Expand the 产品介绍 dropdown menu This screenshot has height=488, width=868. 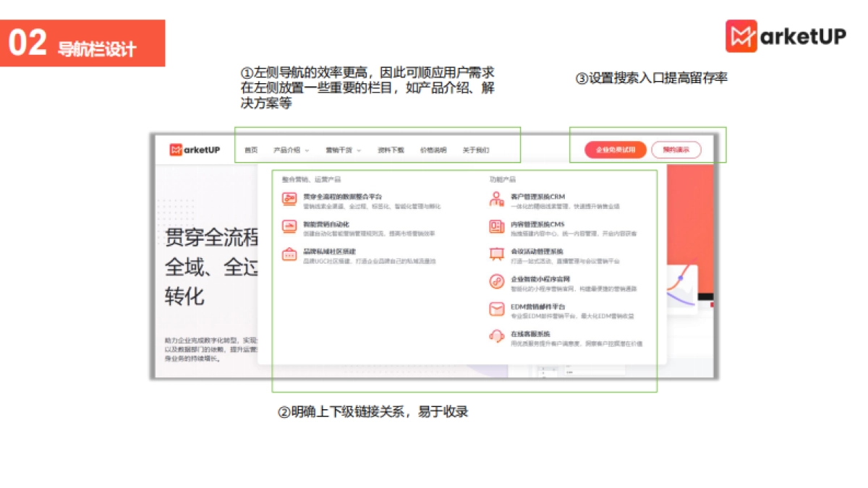288,150
